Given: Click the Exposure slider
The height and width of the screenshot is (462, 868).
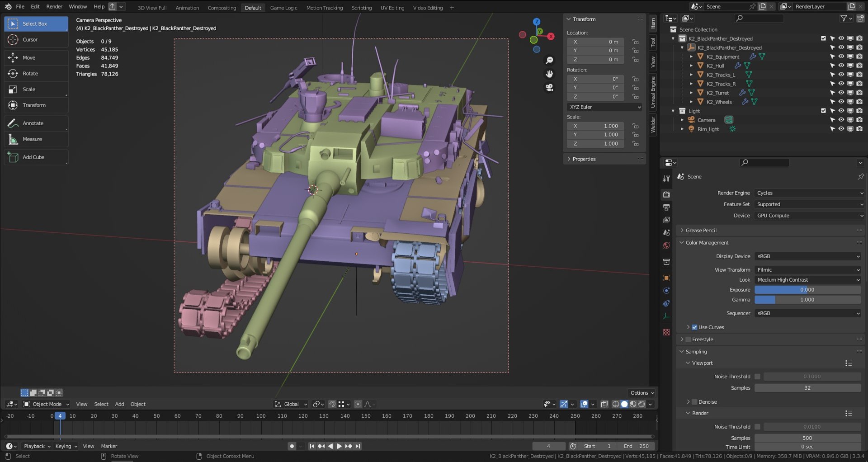Looking at the screenshot, I should point(808,290).
